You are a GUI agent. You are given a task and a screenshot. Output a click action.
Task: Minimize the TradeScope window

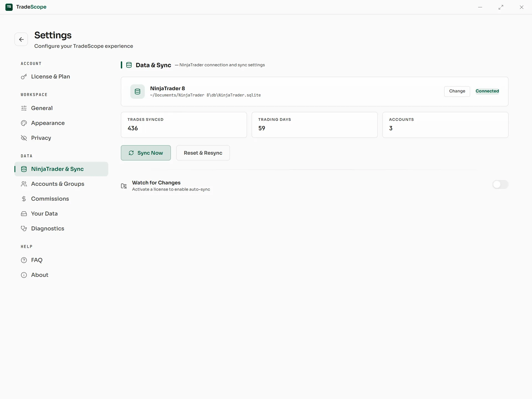click(480, 7)
